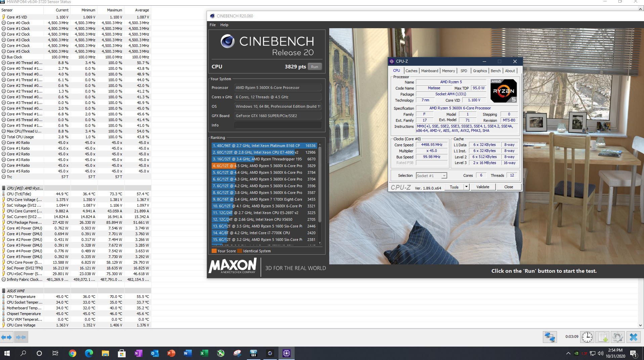This screenshot has width=644, height=360.
Task: Open Microsoft Store from taskbar
Action: [x=122, y=353]
